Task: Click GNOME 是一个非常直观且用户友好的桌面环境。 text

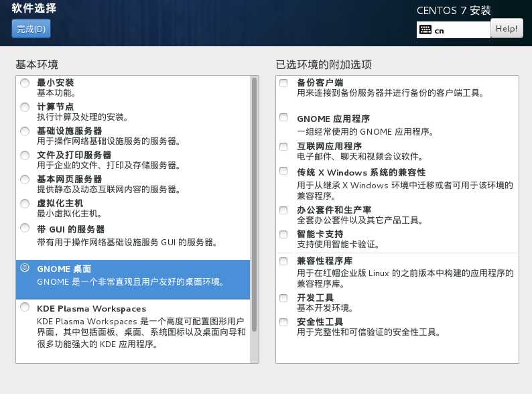Action: coord(131,282)
